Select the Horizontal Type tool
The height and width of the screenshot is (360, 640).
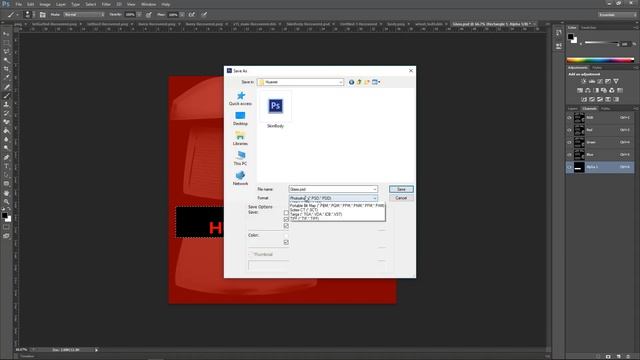point(6,166)
